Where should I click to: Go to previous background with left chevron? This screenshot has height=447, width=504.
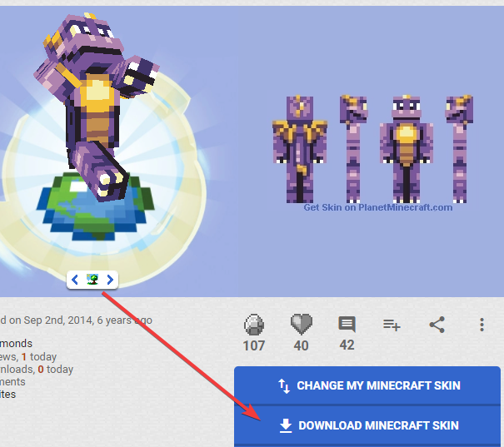tap(75, 280)
